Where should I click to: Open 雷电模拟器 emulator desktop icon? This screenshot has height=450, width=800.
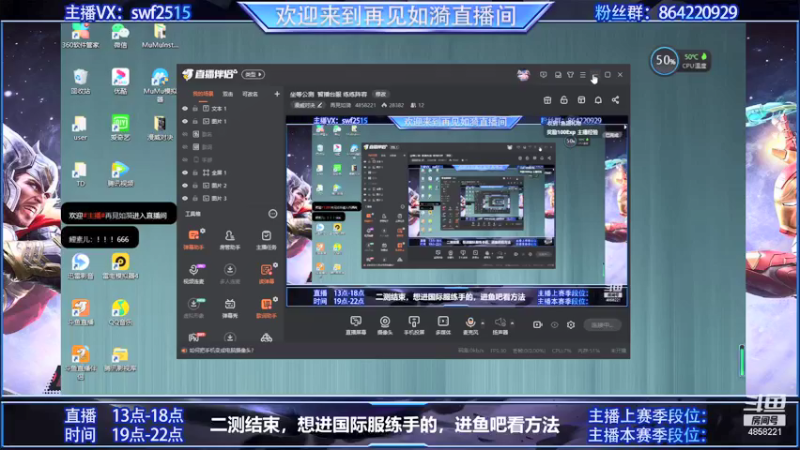coord(120,266)
